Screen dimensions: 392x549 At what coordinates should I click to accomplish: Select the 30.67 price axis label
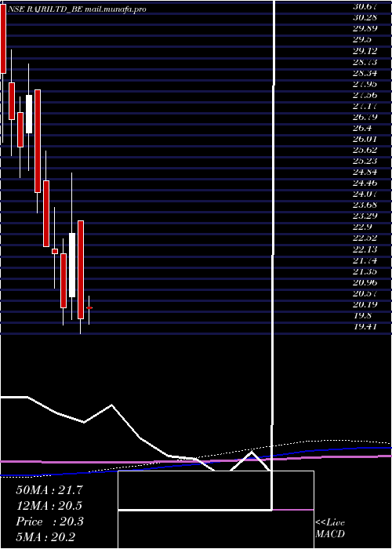pos(365,6)
